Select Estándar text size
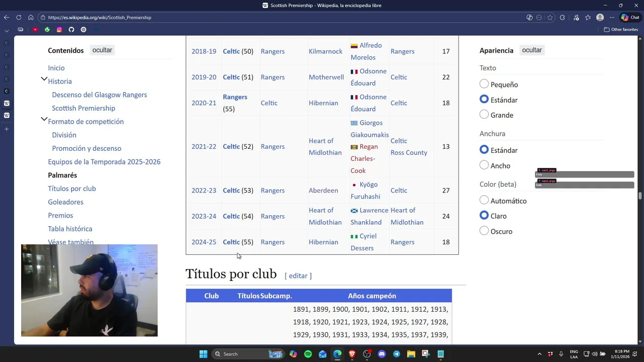 pos(484,100)
